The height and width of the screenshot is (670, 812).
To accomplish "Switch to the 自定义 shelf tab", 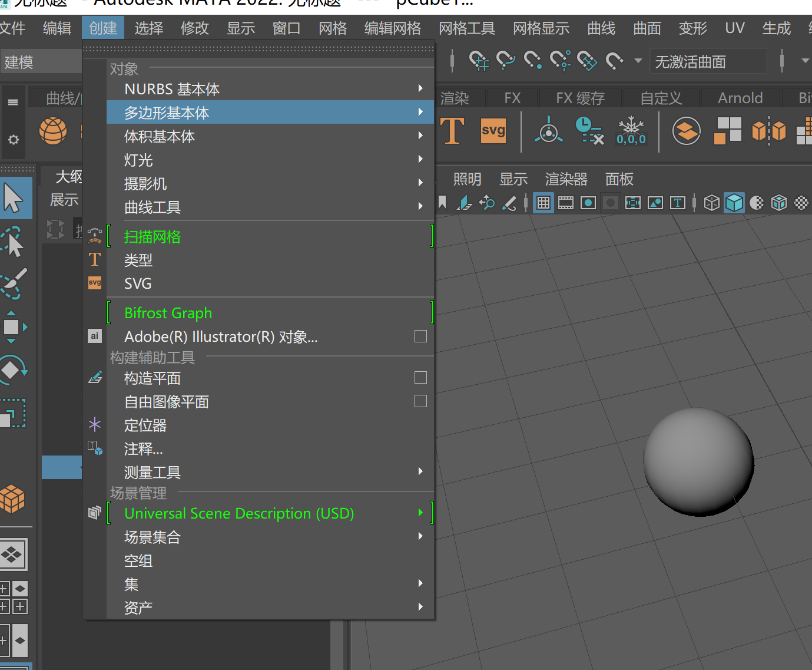I will tap(661, 98).
